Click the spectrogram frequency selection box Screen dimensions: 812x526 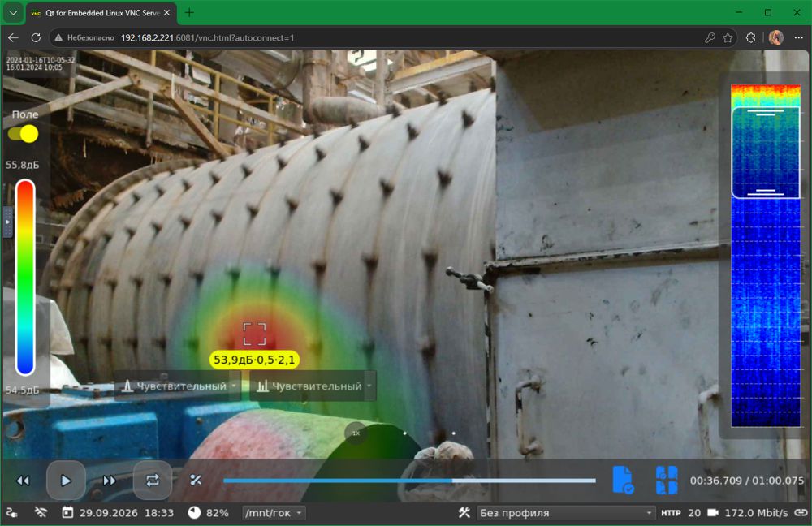click(766, 153)
